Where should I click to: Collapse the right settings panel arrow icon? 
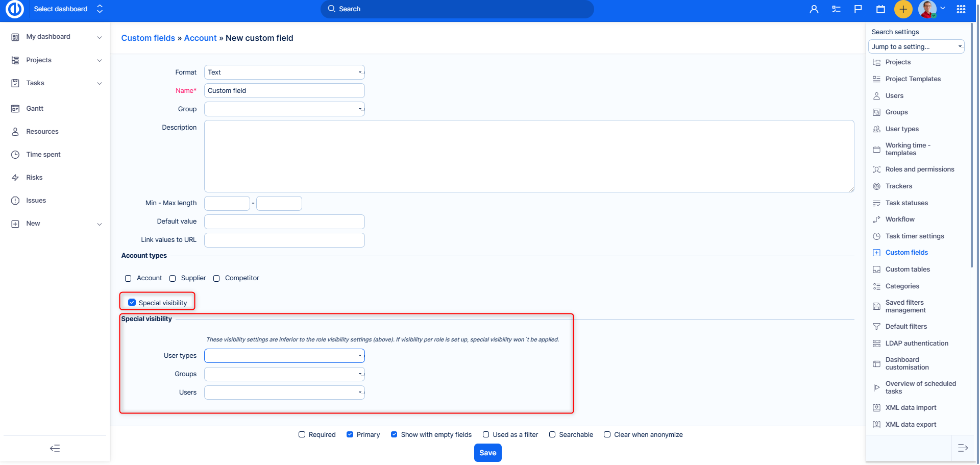coord(963,448)
